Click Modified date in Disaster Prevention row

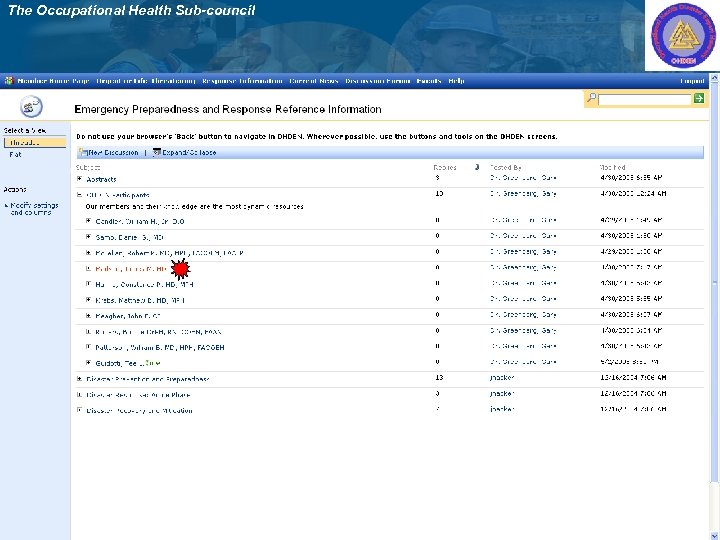click(633, 378)
